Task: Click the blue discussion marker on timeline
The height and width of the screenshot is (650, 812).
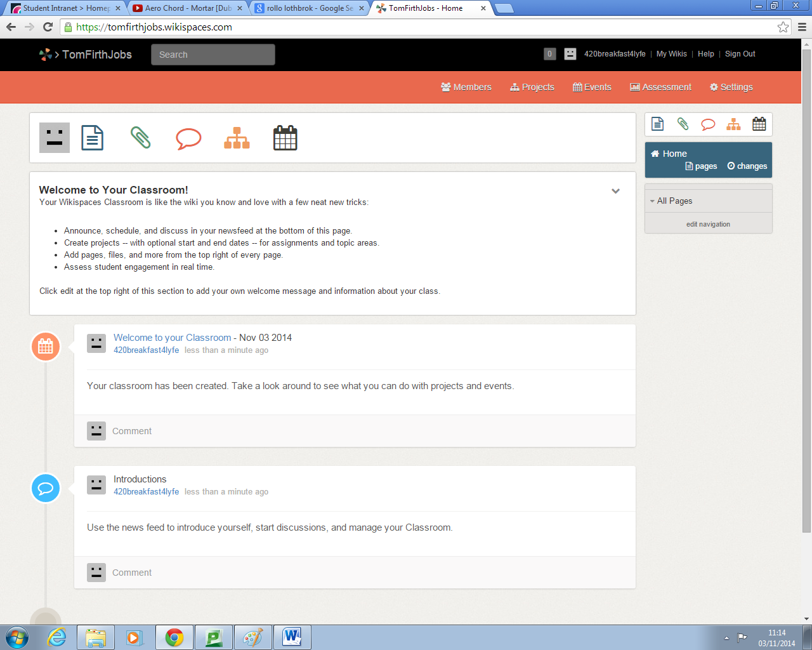Action: coord(46,488)
